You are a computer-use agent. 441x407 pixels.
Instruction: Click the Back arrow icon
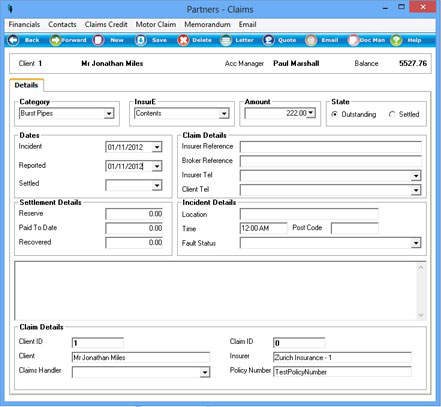(13, 40)
